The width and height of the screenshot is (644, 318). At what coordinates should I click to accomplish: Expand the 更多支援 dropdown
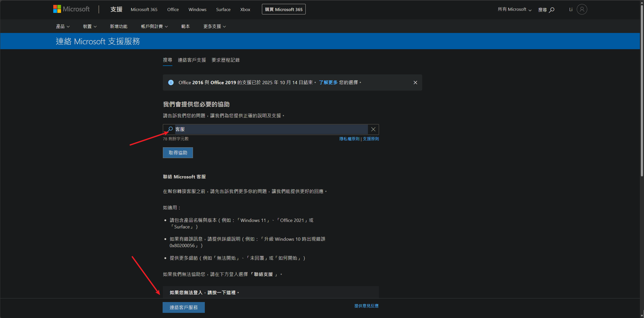(215, 27)
